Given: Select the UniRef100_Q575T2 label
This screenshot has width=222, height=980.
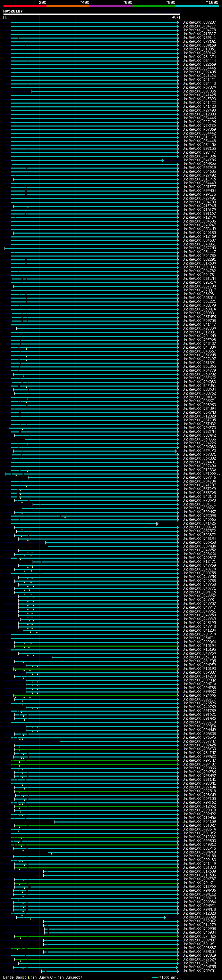Looking at the screenshot, I should (199, 531).
